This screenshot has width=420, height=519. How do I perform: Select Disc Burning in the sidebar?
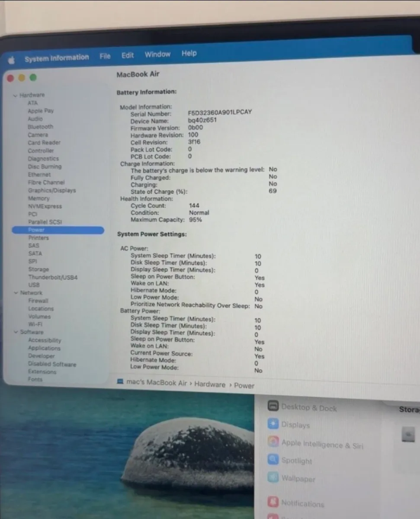click(45, 167)
